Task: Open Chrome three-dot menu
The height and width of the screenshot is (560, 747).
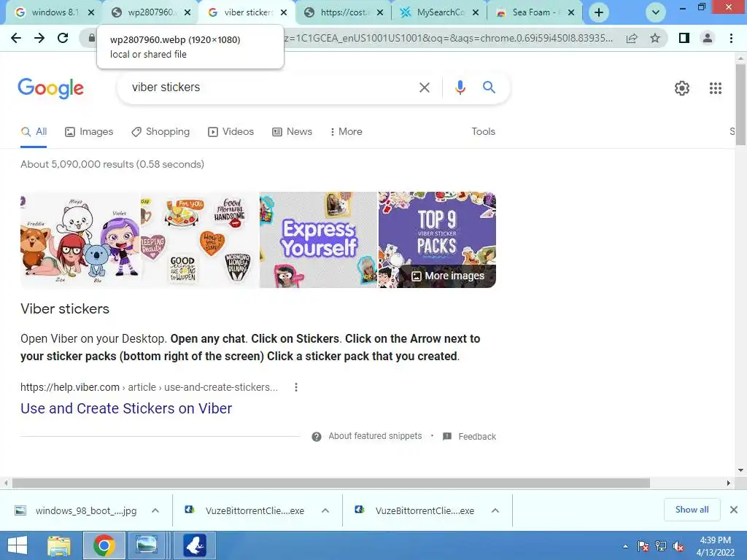Action: 731,38
